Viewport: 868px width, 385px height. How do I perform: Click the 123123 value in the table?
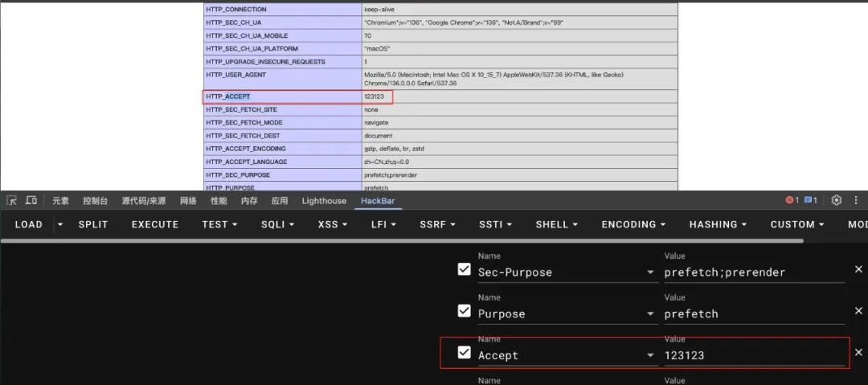point(374,97)
